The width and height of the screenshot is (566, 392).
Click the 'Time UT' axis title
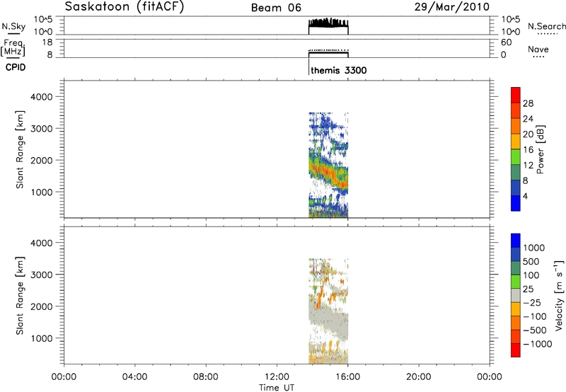pyautogui.click(x=277, y=388)
